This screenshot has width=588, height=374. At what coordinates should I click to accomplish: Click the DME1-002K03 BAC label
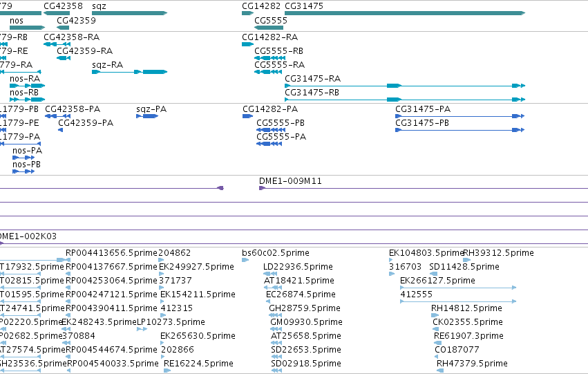[28, 236]
